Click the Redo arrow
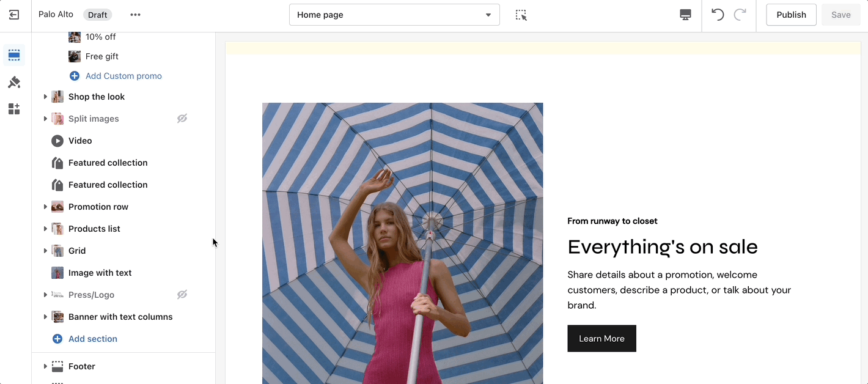868x384 pixels. (x=740, y=15)
